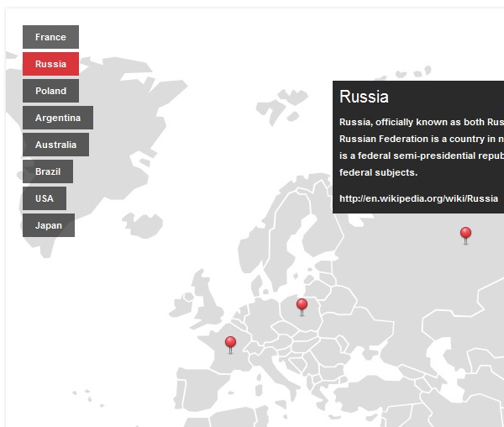Select the USA button

click(45, 198)
